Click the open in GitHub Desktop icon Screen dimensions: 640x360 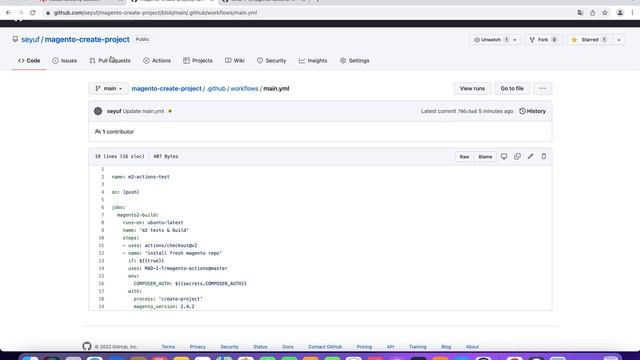[x=504, y=156]
